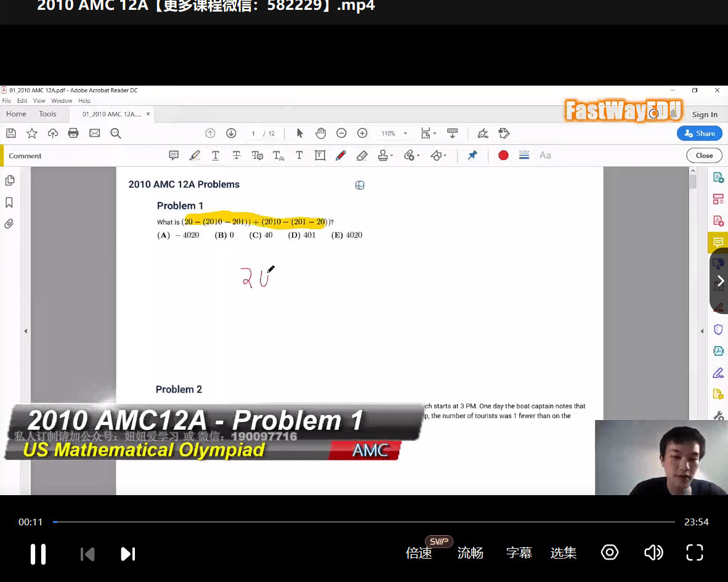Close the 01_2010 AMC 12A document tab

[148, 114]
